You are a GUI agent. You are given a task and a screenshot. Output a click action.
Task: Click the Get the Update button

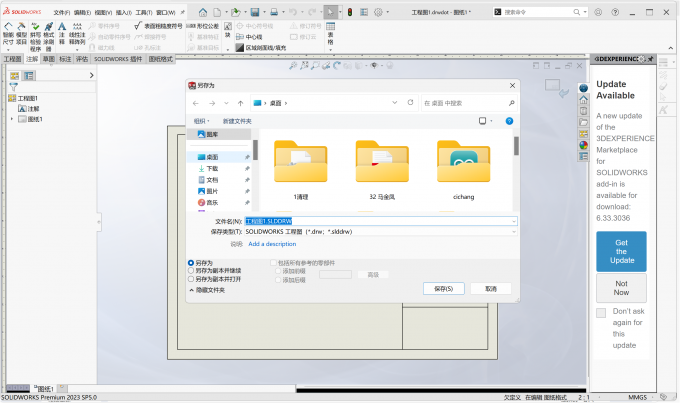pos(621,251)
